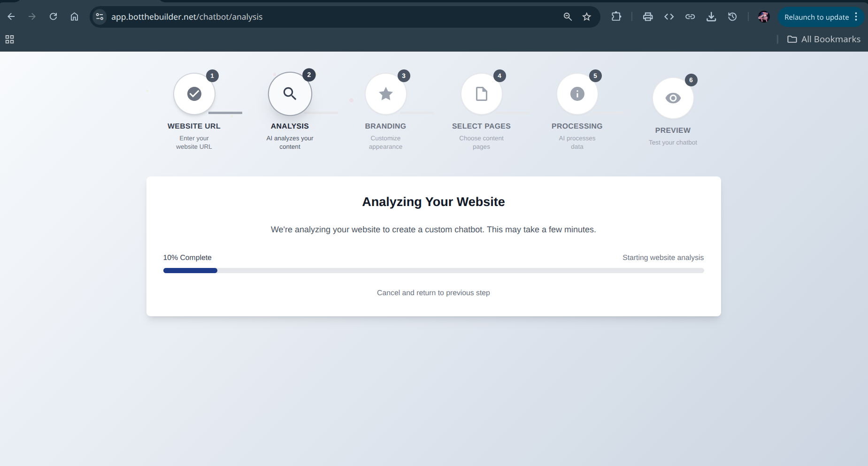Click the browser forward arrow
The image size is (868, 466).
[32, 17]
